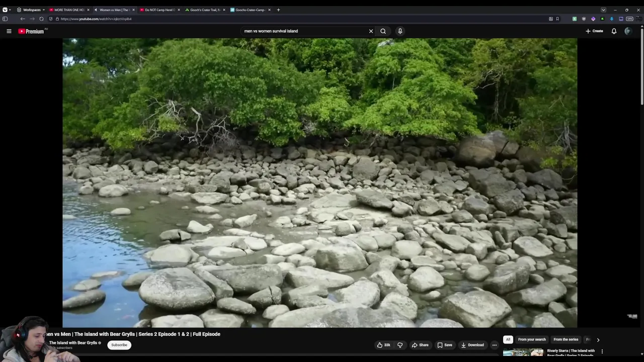Open more actions three-dot menu
Screen dimensions: 644x362
tap(494, 345)
